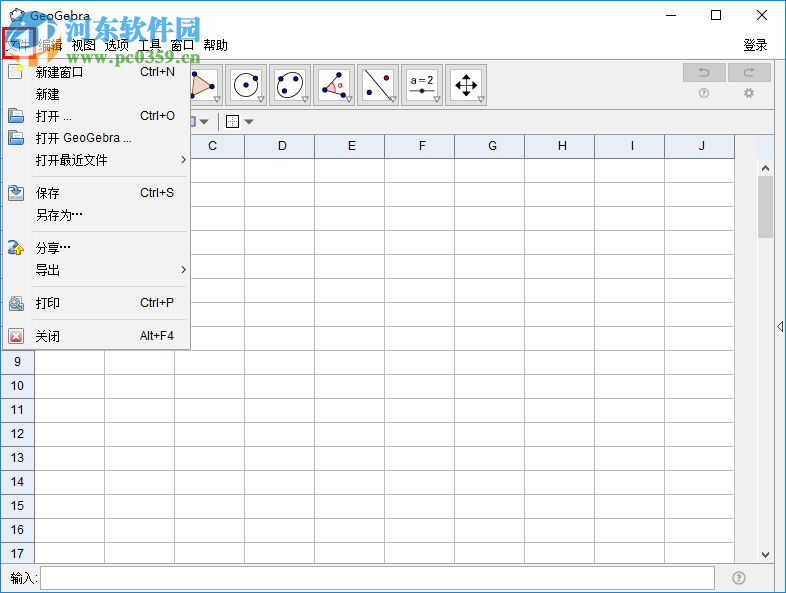Select row 16 header
The image size is (786, 593).
click(x=18, y=530)
